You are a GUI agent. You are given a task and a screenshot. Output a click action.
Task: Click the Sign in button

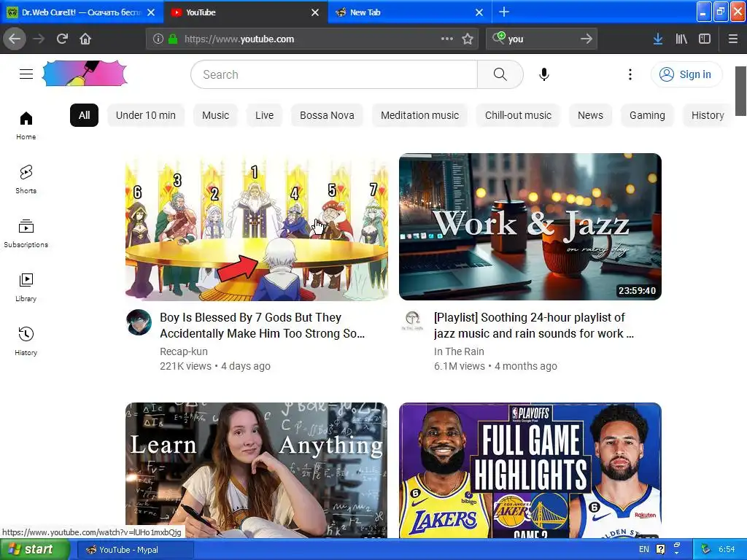pos(686,74)
